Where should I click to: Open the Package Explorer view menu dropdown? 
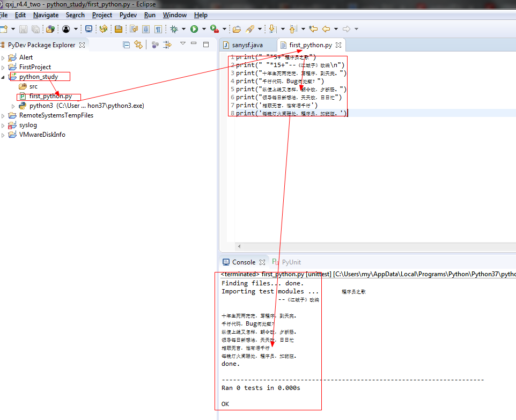coord(183,45)
